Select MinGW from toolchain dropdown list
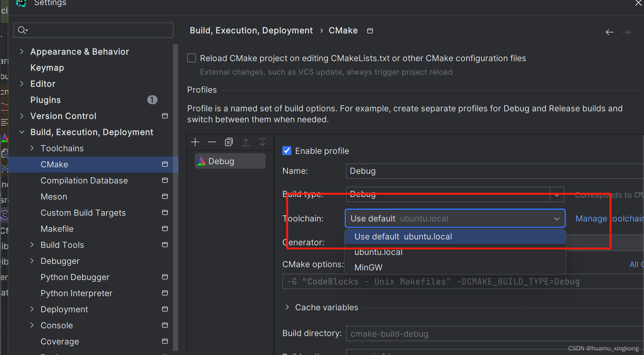This screenshot has width=644, height=355. pyautogui.click(x=368, y=267)
